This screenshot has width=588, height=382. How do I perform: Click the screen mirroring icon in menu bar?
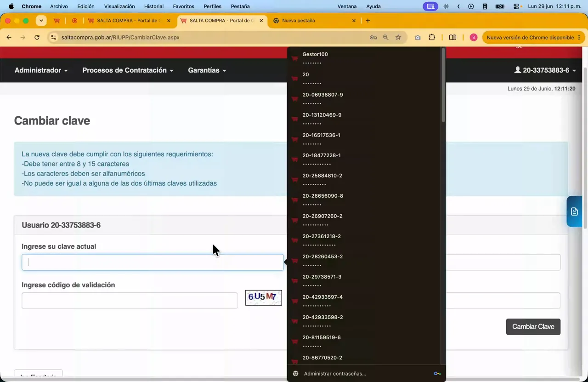coord(430,6)
